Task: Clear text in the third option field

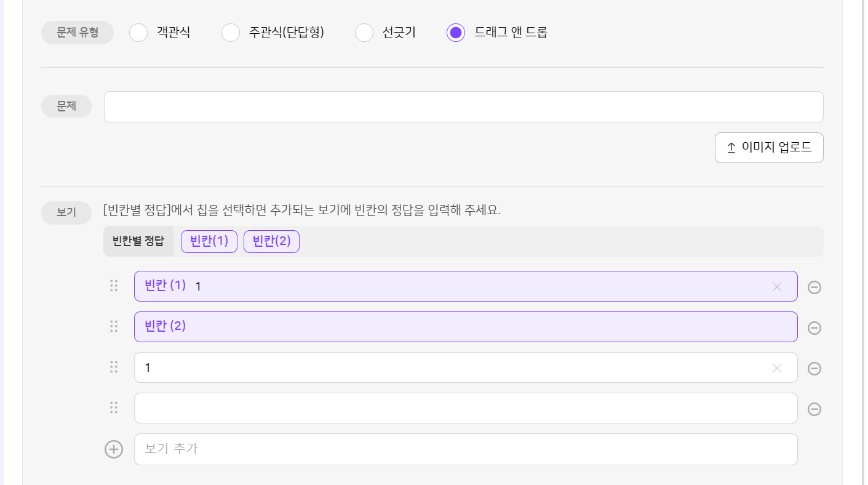Action: coord(777,368)
